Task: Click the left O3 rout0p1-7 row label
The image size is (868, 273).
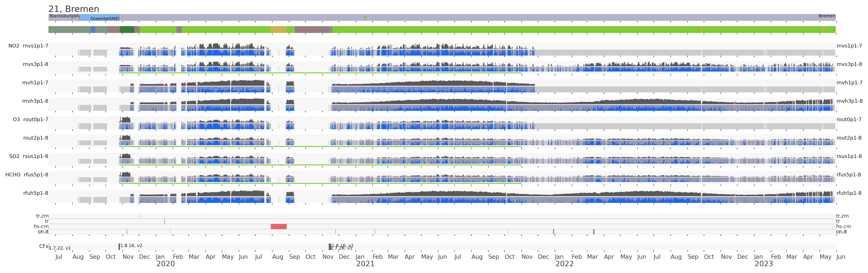Action: [30, 119]
